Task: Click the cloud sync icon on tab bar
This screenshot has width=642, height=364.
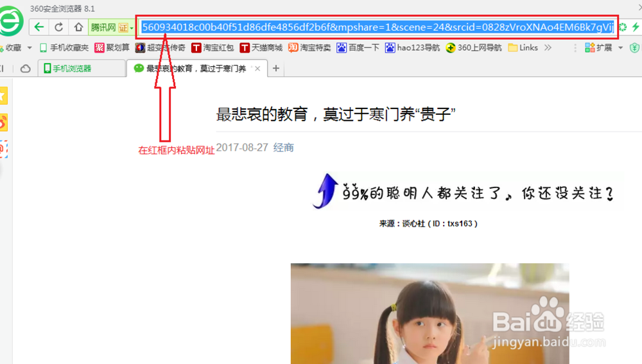Action: click(x=26, y=69)
